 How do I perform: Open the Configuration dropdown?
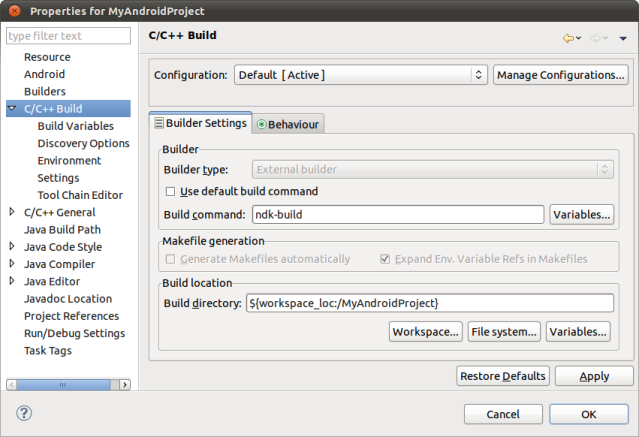(x=361, y=75)
